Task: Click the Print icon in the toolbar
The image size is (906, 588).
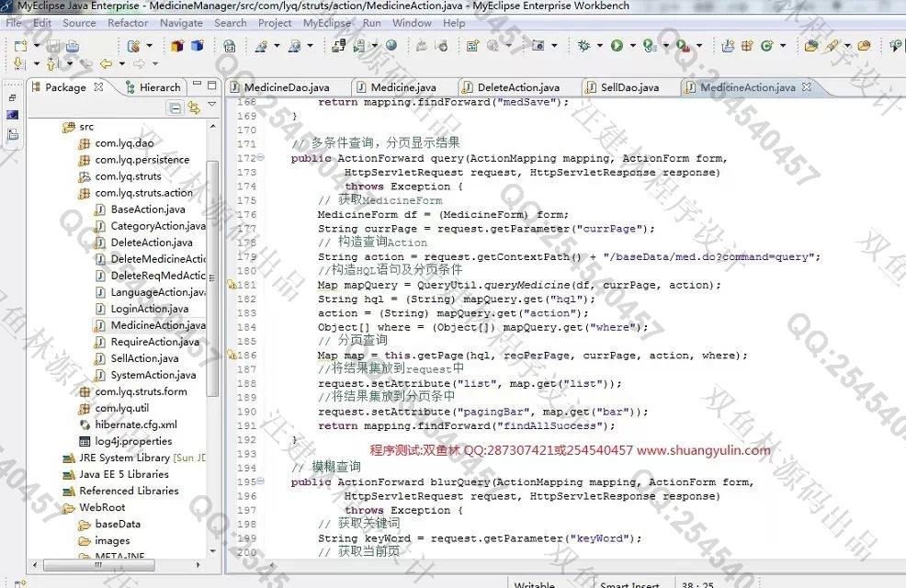Action: tap(73, 46)
